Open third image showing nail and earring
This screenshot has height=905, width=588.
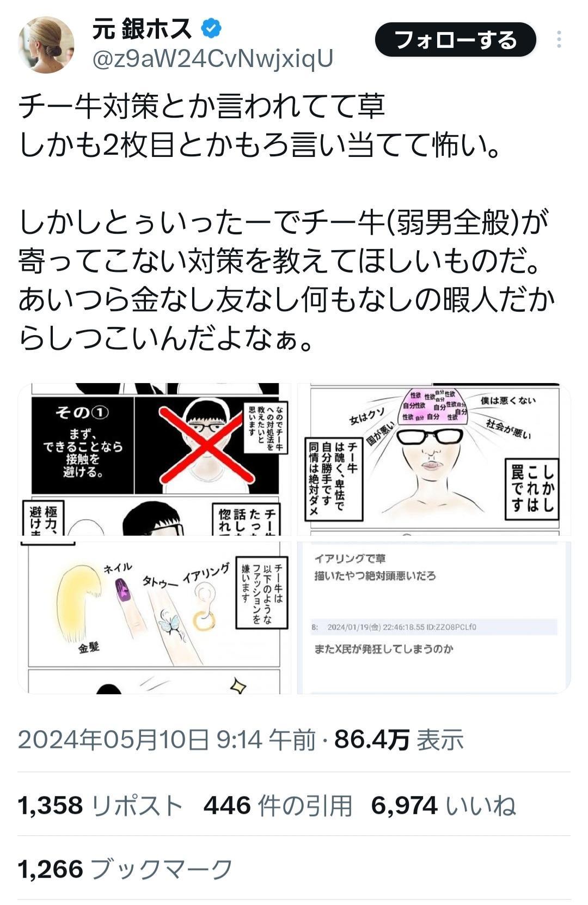(155, 617)
